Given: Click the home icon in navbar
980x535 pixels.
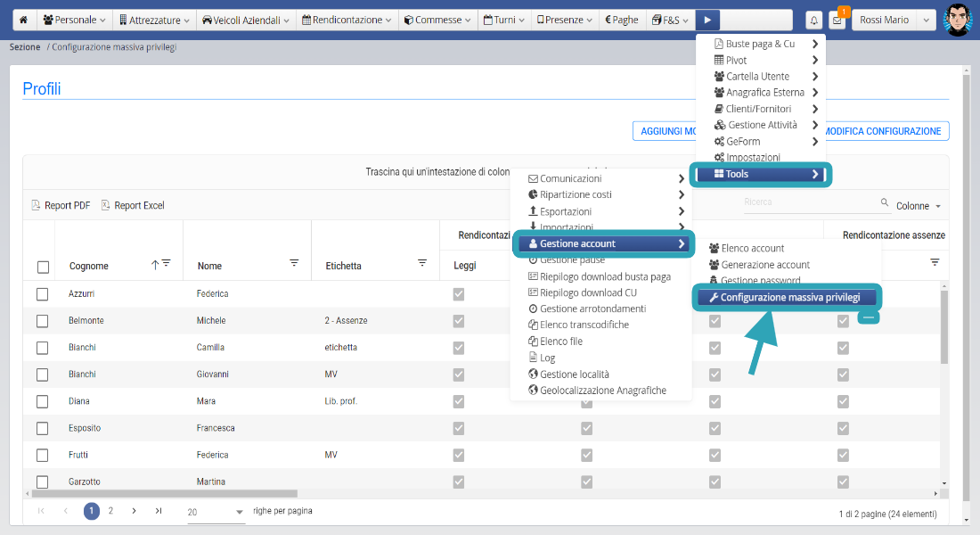Looking at the screenshot, I should (23, 20).
